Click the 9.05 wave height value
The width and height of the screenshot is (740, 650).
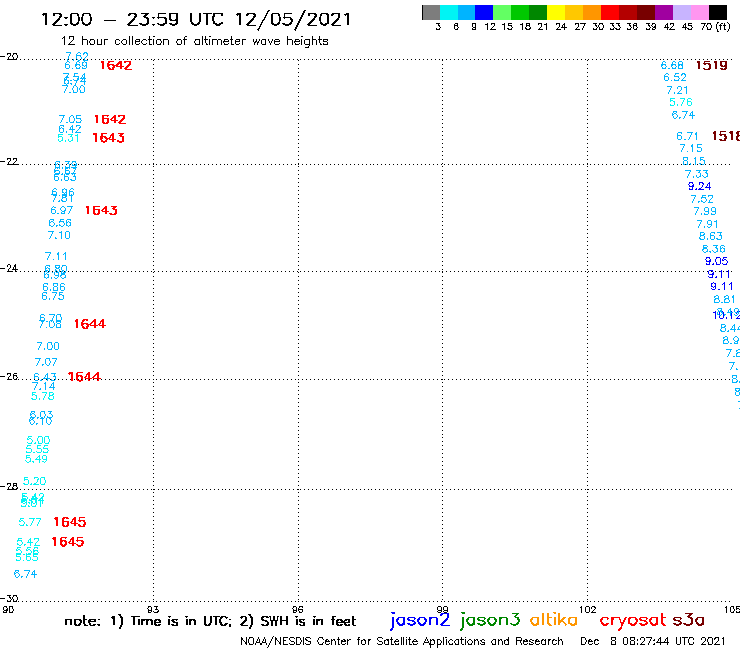point(716,261)
